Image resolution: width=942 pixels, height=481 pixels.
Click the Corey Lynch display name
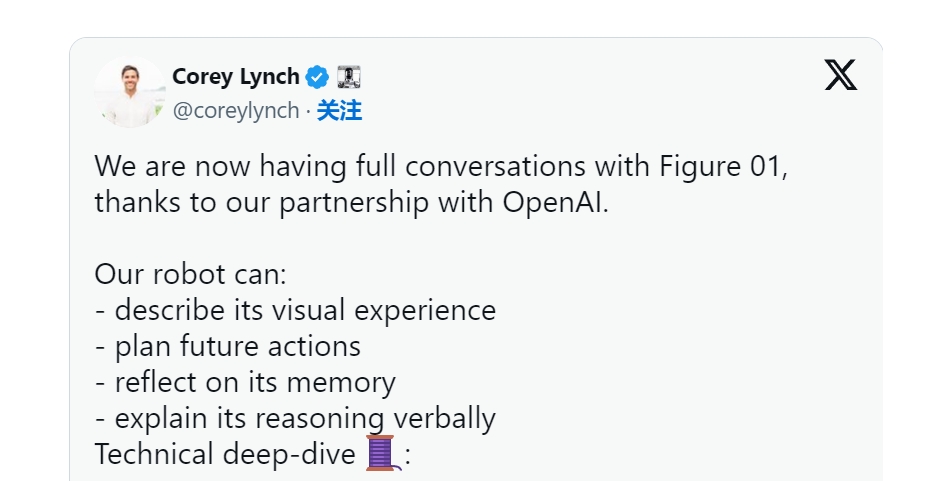[236, 76]
